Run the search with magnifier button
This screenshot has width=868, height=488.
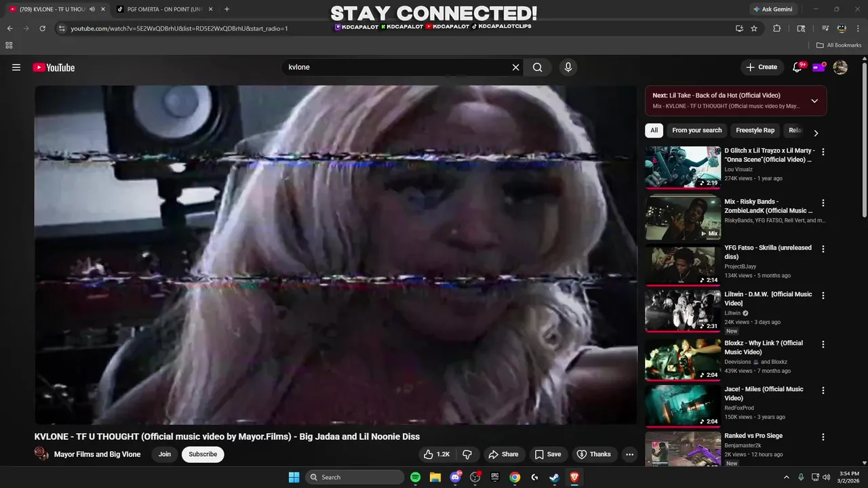tap(537, 67)
